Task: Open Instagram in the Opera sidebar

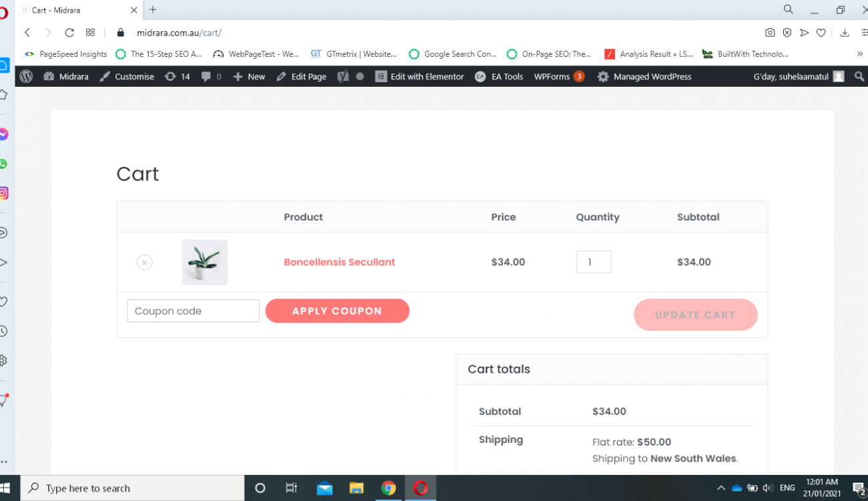Action: (x=3, y=193)
